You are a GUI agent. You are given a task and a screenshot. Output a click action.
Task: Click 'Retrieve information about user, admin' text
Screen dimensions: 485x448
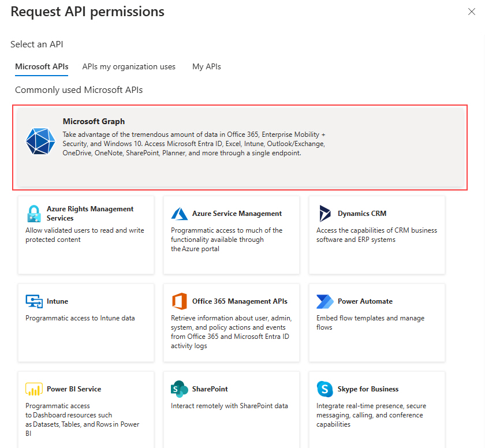[x=232, y=318]
